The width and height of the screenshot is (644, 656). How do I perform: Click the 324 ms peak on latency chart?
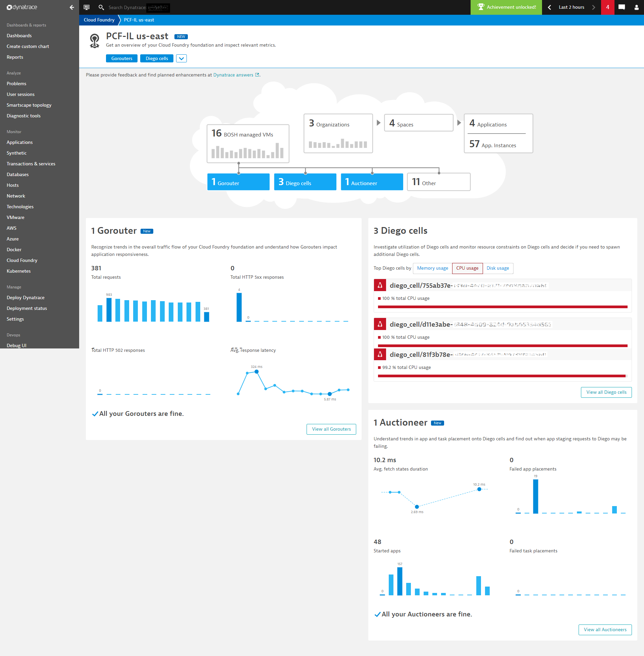[257, 372]
